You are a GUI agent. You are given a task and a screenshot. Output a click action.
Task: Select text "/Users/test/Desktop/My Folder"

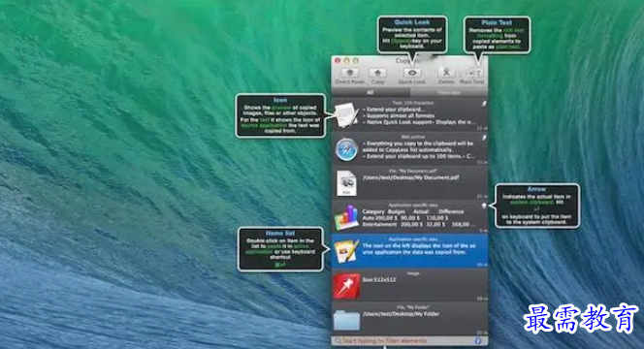tap(402, 314)
